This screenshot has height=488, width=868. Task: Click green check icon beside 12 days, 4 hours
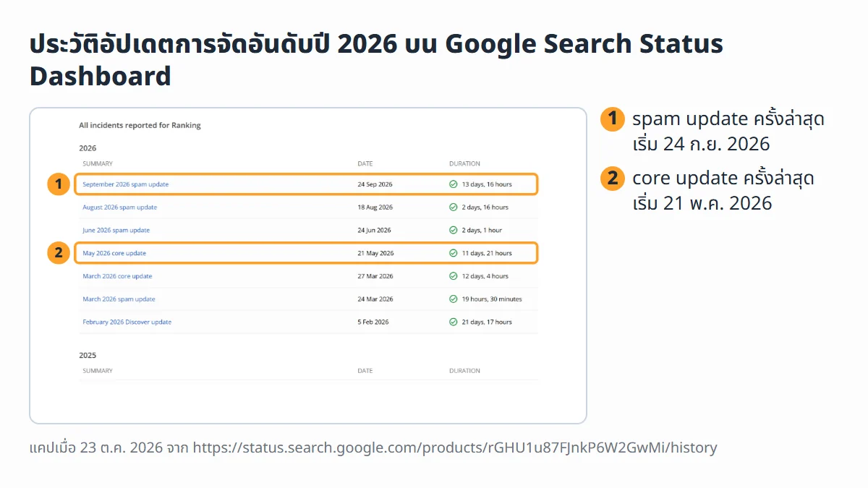pyautogui.click(x=454, y=276)
